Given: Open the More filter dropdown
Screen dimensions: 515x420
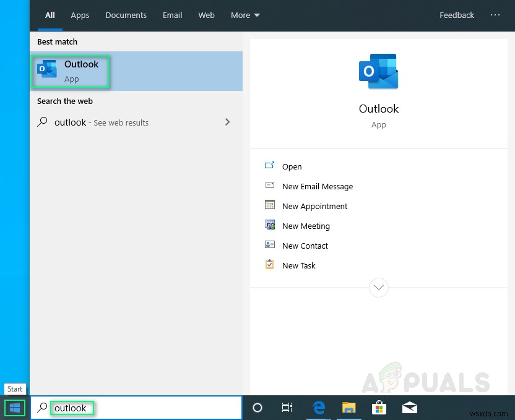Looking at the screenshot, I should coord(245,15).
